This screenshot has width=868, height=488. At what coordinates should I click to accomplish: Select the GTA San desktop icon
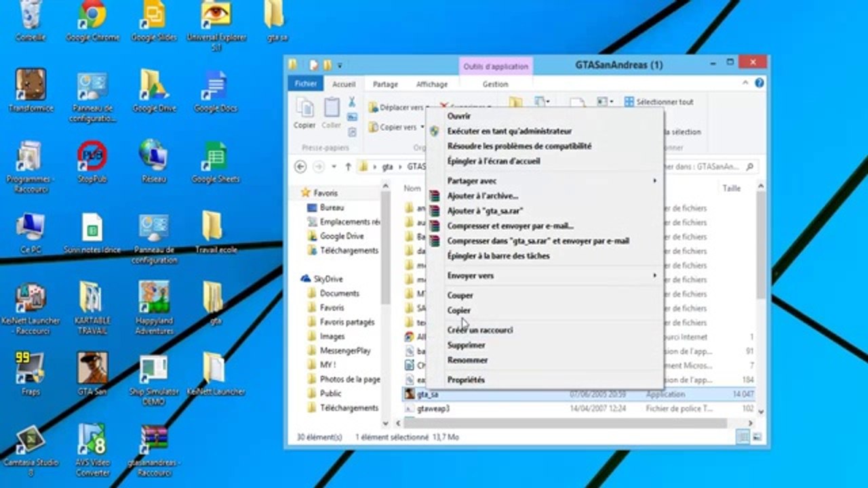(x=92, y=373)
